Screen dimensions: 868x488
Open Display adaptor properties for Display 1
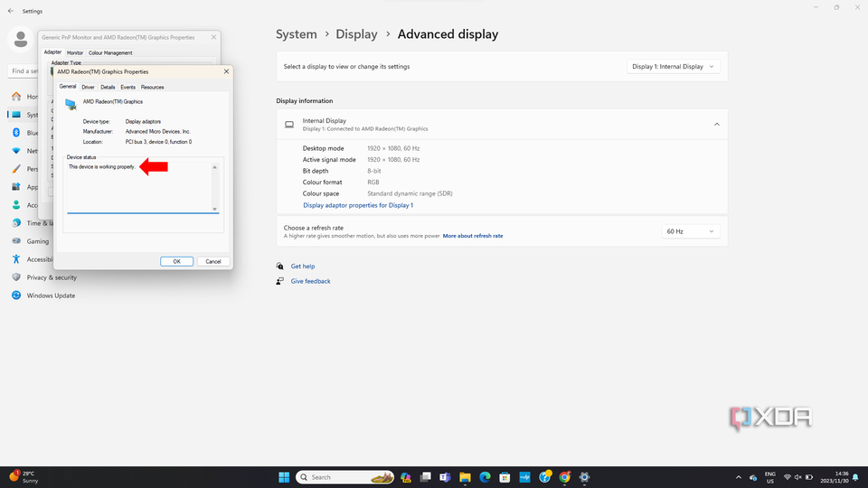pos(358,205)
